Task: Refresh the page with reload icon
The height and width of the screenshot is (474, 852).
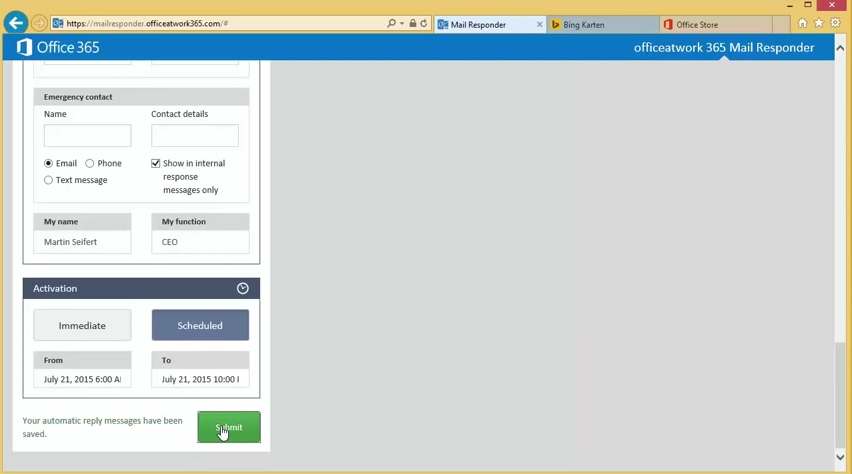Action: [424, 23]
